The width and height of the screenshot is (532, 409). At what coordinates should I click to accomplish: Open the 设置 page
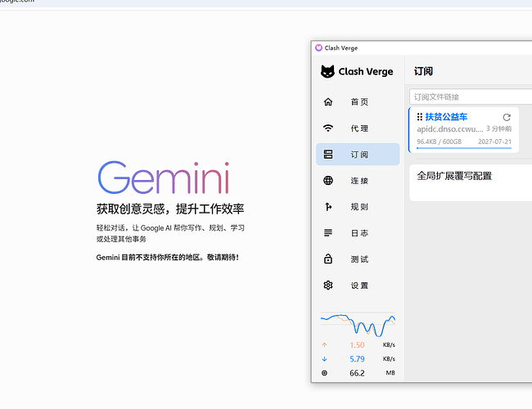point(358,285)
